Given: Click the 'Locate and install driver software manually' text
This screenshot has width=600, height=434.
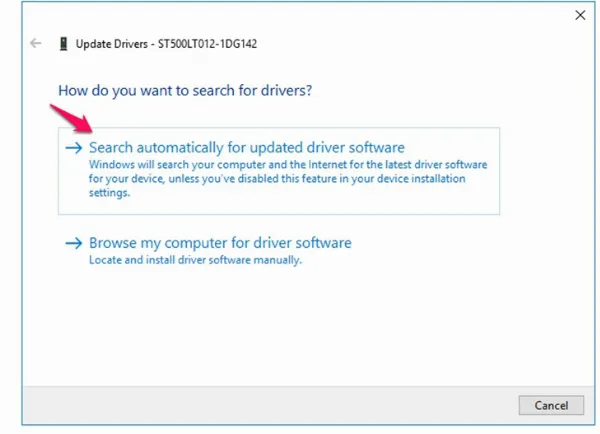Looking at the screenshot, I should [x=195, y=260].
